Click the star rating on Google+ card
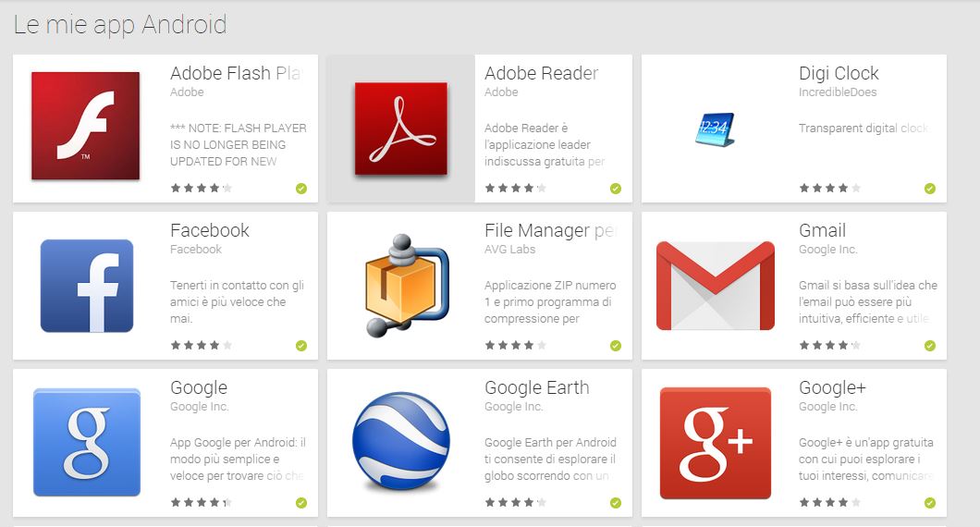This screenshot has height=527, width=980. click(829, 502)
